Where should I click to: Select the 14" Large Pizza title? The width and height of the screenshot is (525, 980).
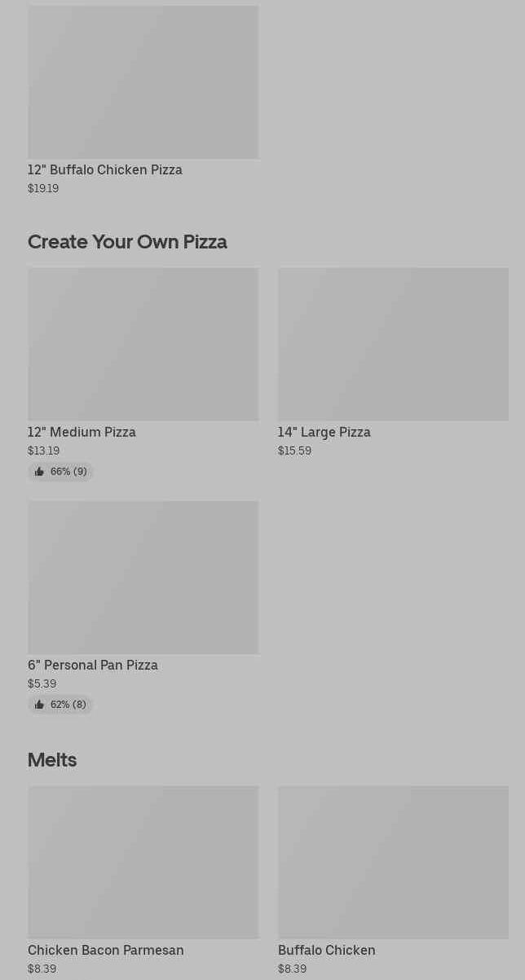click(324, 433)
